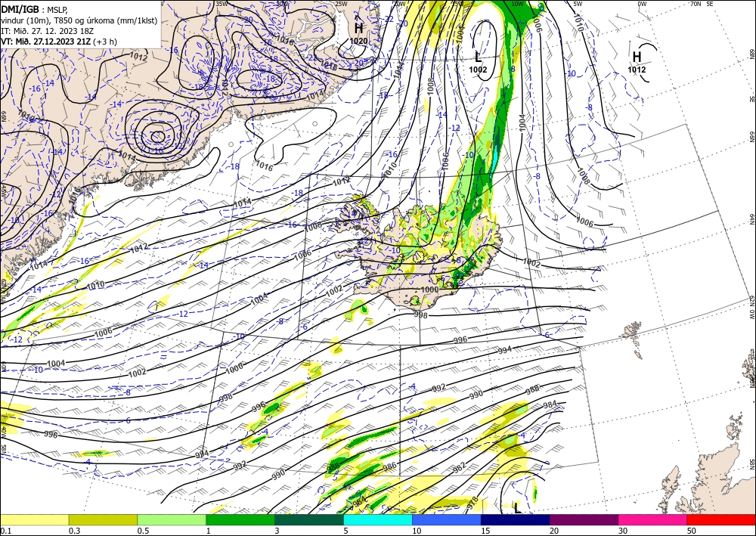Click the L symbol at the bottom of the map

point(517,508)
